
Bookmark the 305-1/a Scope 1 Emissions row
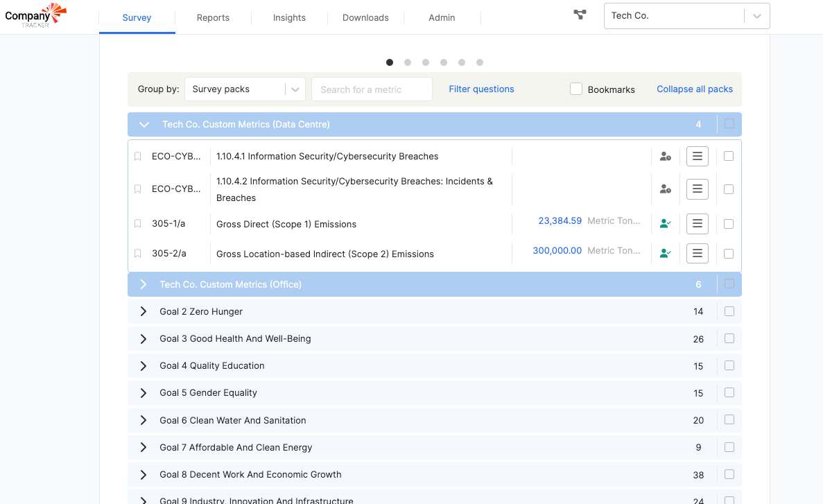[x=137, y=224]
